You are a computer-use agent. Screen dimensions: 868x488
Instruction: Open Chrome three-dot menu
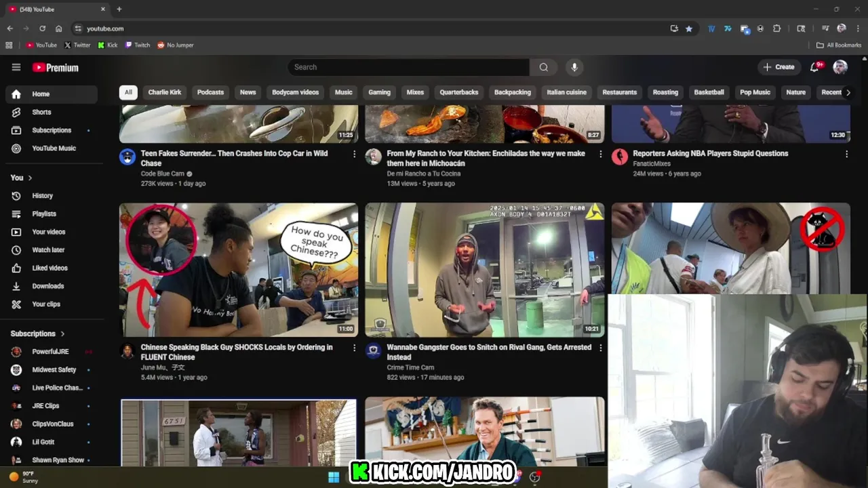pos(858,28)
